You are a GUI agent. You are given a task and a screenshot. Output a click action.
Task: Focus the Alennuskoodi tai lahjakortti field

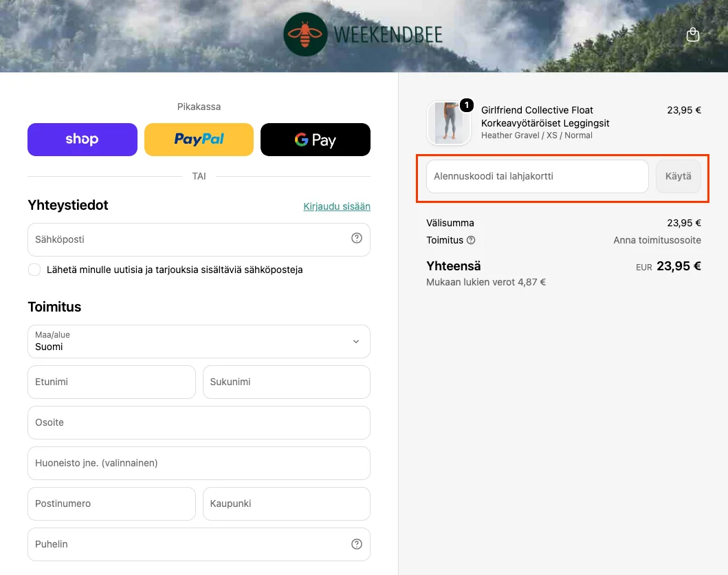click(x=537, y=177)
